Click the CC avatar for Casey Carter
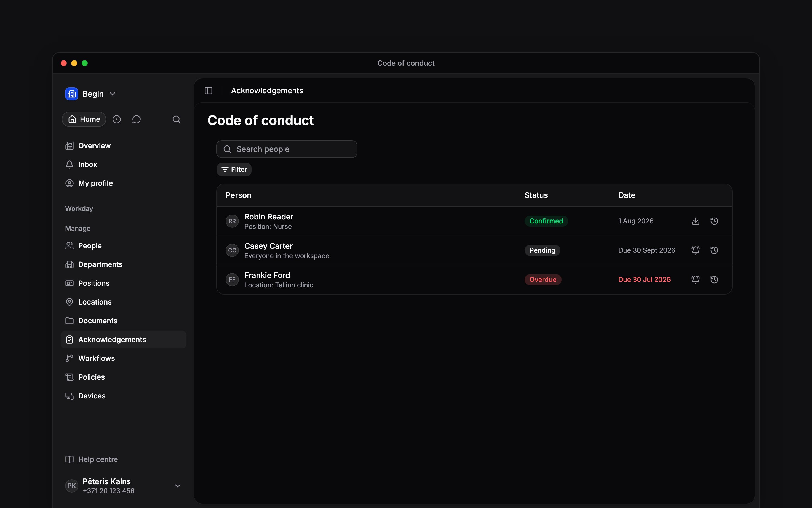Viewport: 812px width, 508px height. click(x=232, y=250)
